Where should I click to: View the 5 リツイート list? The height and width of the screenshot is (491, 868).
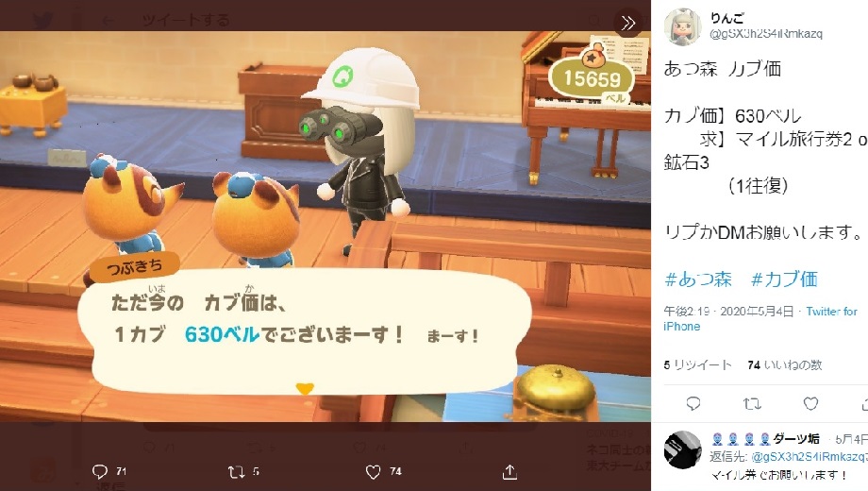pos(697,364)
